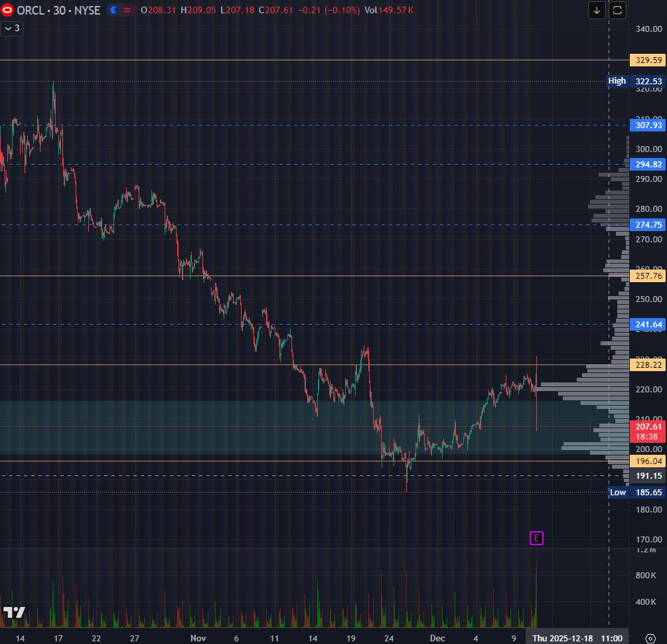The image size is (667, 644).
Task: Click the Low 185.65 price label
Action: pos(636,492)
